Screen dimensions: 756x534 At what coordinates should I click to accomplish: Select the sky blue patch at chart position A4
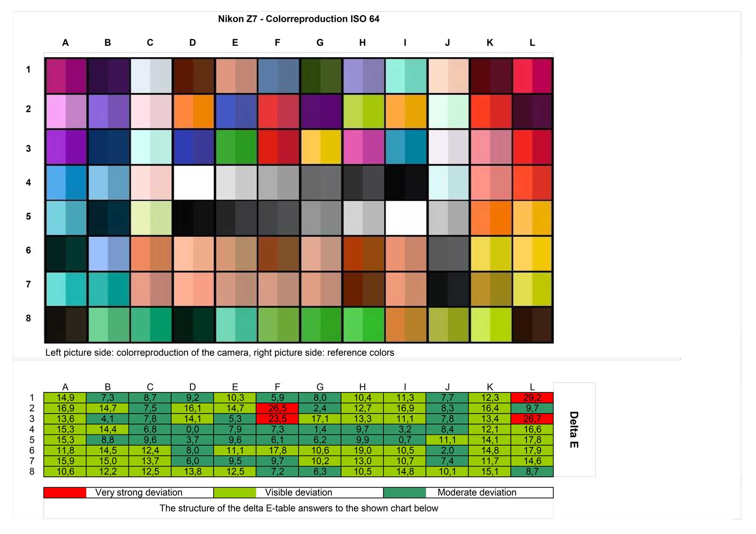pyautogui.click(x=66, y=182)
